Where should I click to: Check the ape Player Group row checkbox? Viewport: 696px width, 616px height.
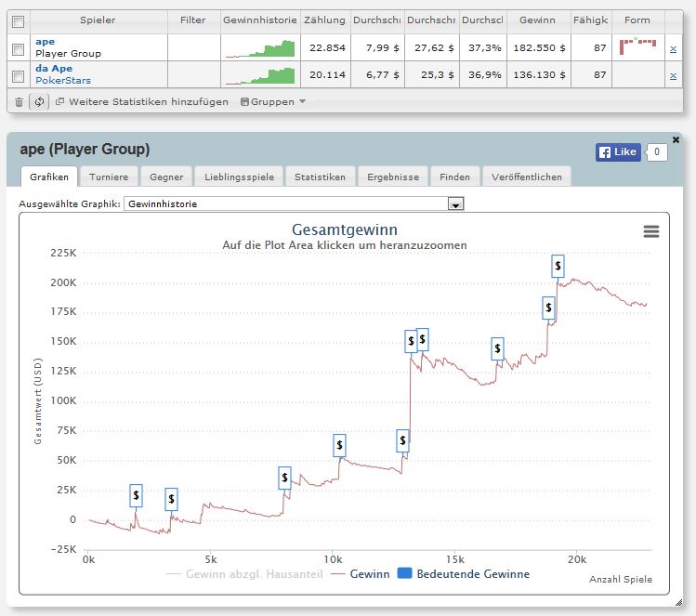click(19, 49)
